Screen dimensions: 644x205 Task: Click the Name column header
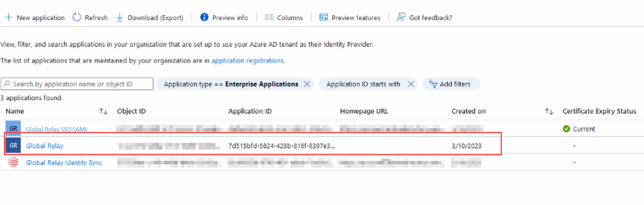pyautogui.click(x=15, y=111)
